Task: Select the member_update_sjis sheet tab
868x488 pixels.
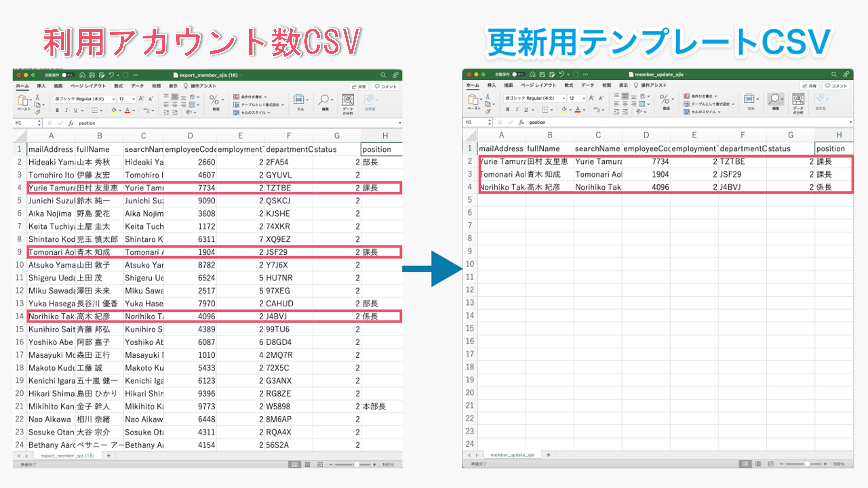Action: coord(513,455)
